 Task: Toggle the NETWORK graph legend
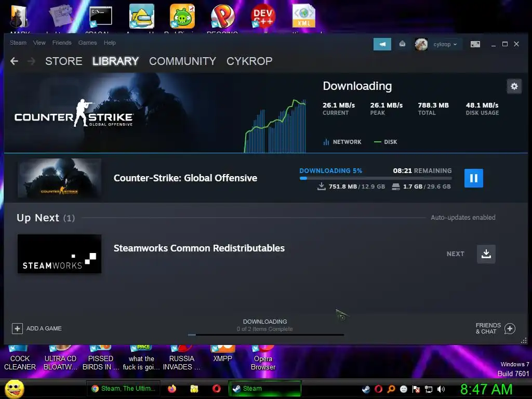click(342, 142)
